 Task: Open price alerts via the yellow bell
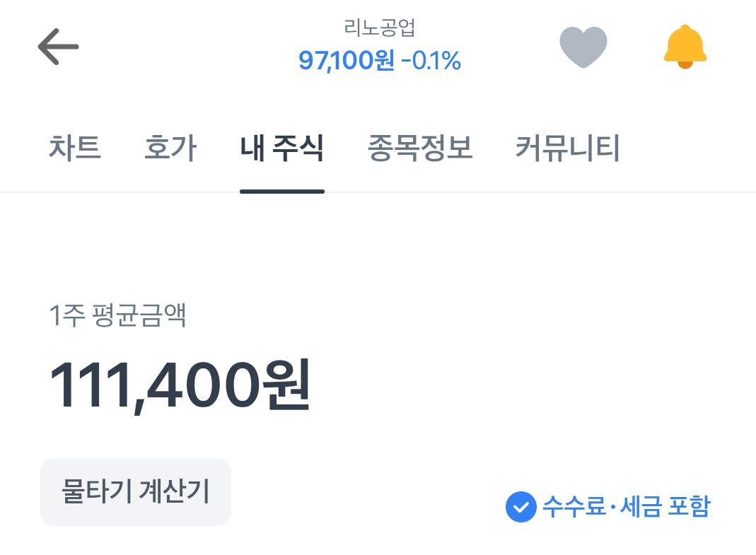pyautogui.click(x=685, y=47)
